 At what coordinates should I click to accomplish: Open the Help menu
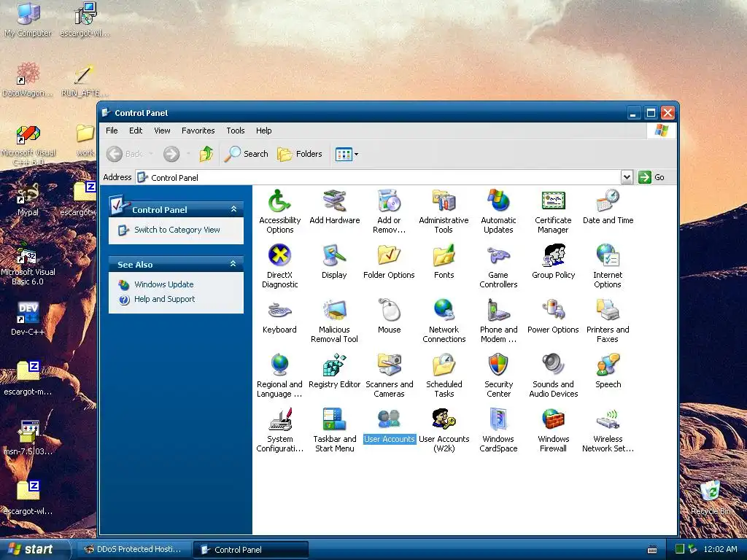[263, 131]
